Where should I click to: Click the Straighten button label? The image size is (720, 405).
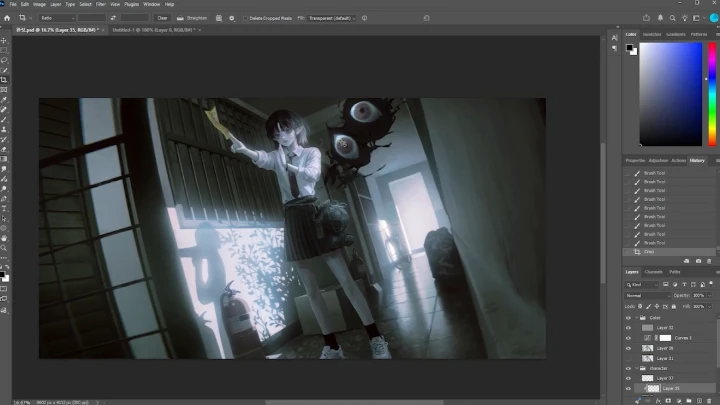pyautogui.click(x=197, y=18)
